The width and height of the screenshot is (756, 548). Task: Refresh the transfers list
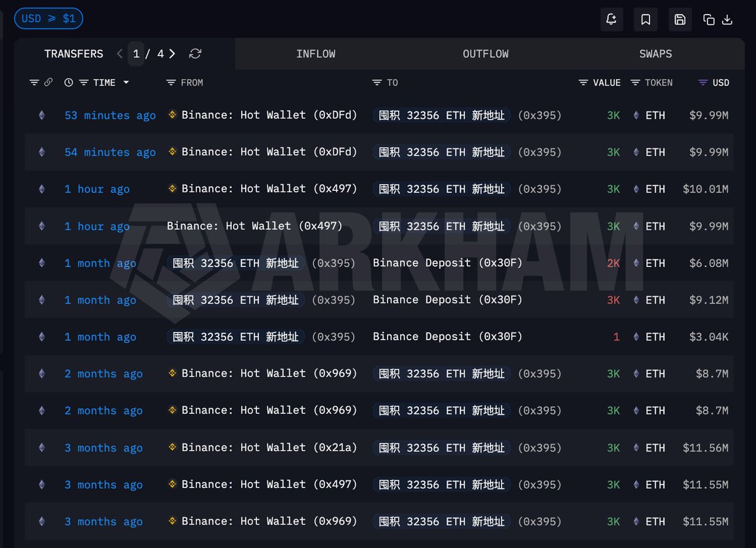(195, 54)
